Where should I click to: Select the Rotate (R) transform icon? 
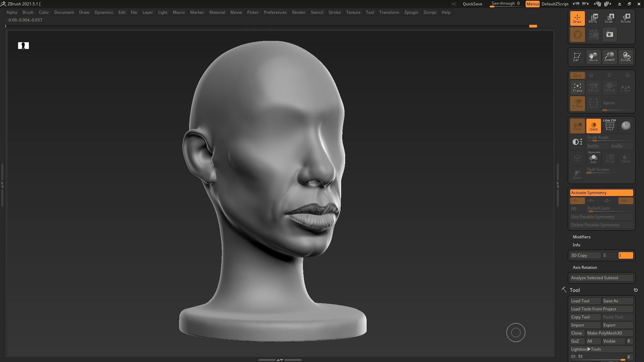626,18
